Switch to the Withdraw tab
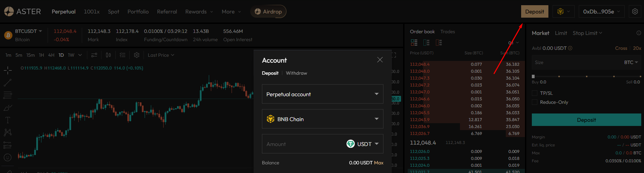 (x=296, y=73)
